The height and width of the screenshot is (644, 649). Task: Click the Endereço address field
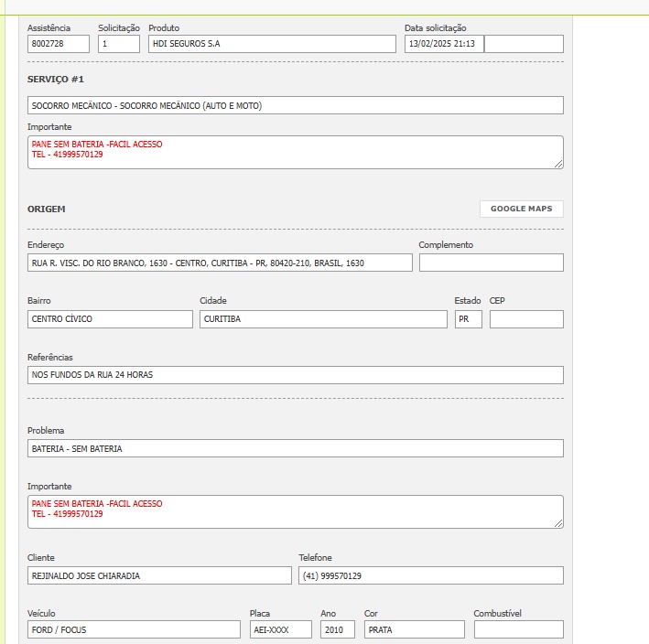point(220,263)
